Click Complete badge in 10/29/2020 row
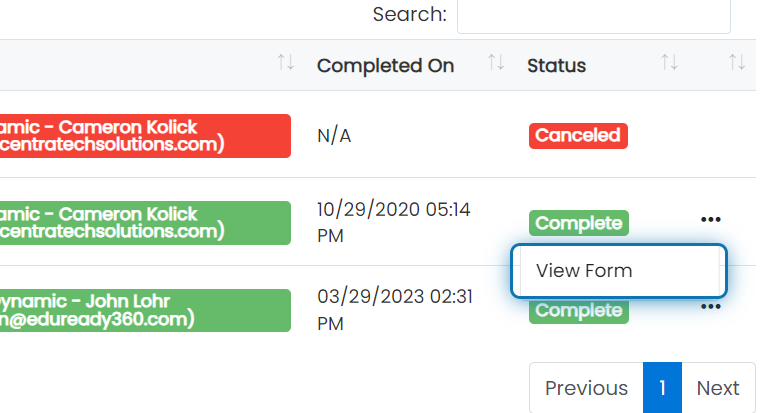 [x=578, y=223]
